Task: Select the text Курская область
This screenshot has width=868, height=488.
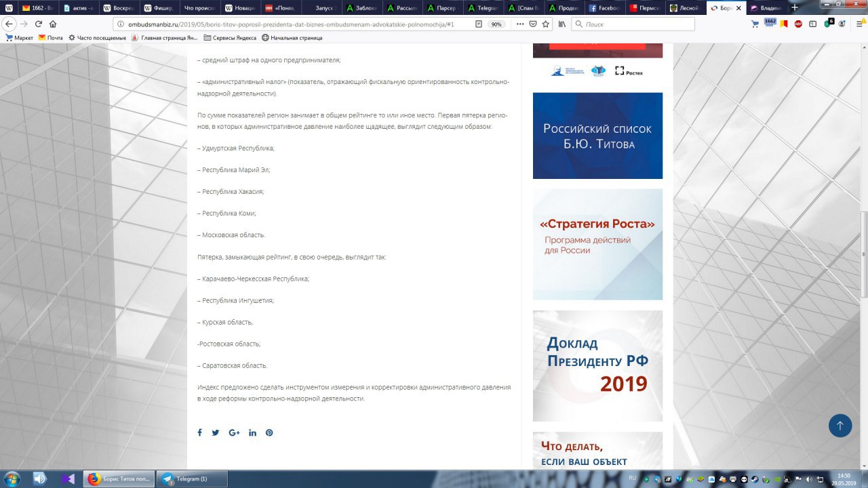Action: tap(227, 322)
